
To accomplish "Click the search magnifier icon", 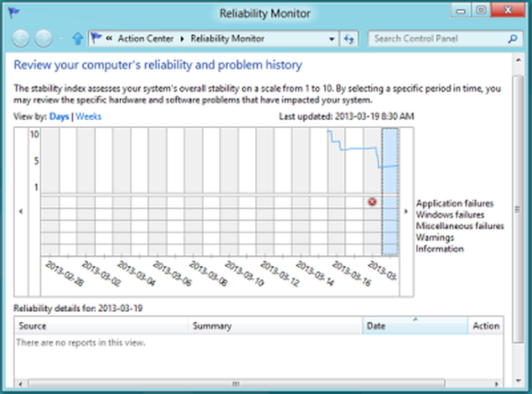I will pos(512,39).
